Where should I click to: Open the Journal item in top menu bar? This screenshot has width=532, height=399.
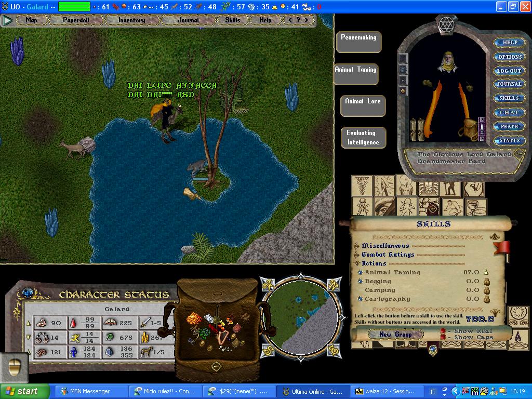tap(188, 20)
